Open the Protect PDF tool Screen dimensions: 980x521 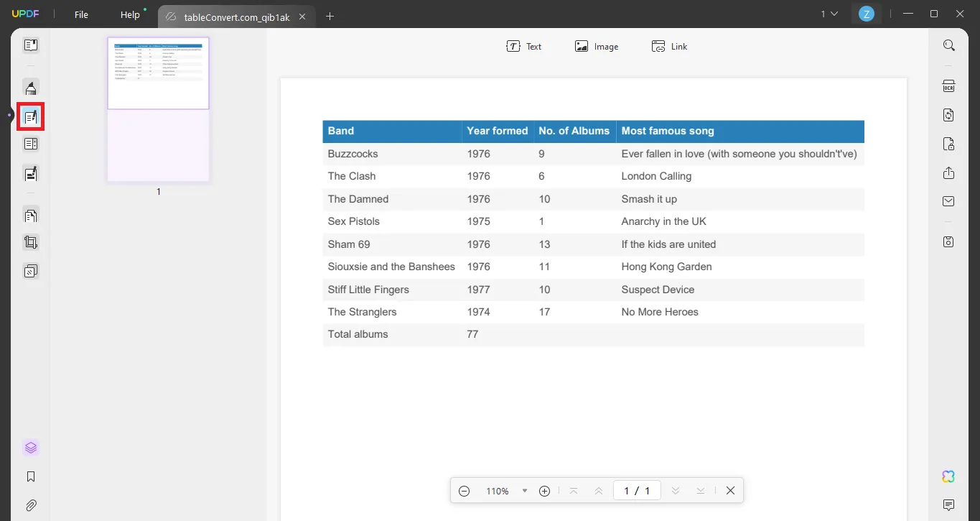tap(948, 144)
